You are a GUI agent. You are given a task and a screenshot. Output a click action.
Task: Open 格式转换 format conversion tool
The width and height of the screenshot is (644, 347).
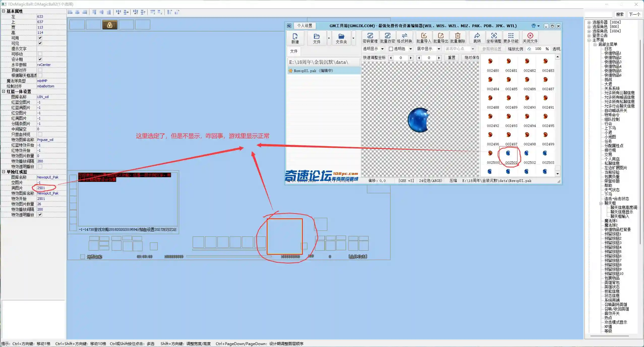point(404,38)
